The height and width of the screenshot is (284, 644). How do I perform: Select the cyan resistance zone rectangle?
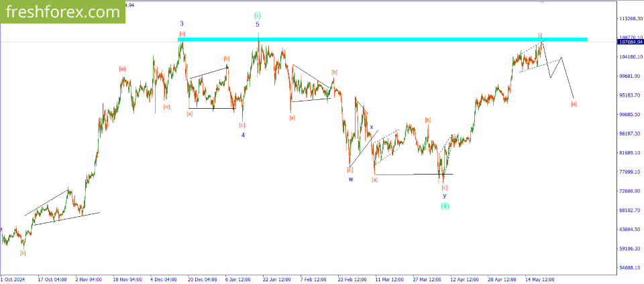[382, 40]
